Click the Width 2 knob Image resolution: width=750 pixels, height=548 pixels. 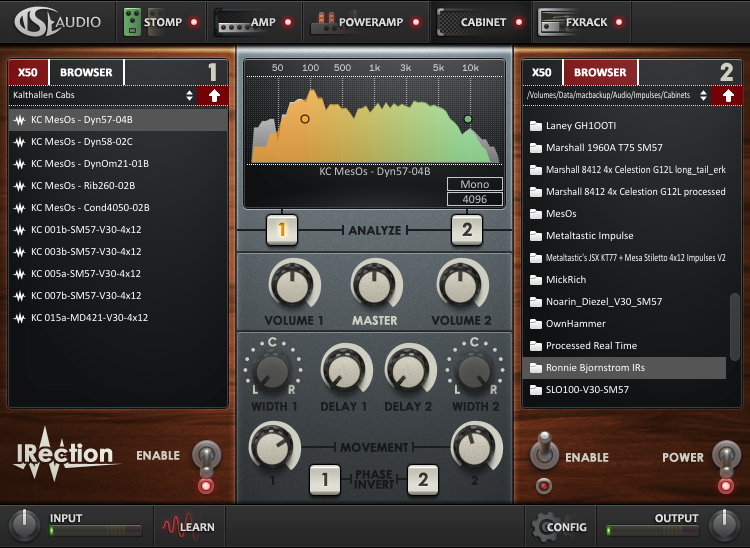click(474, 371)
